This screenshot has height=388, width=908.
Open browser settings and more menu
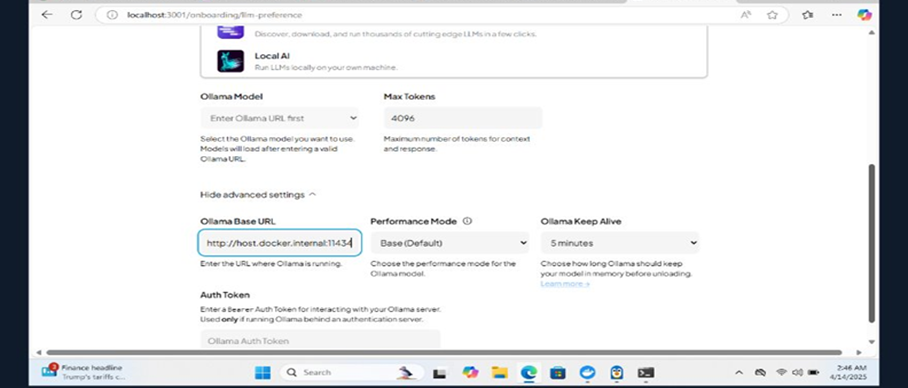(837, 15)
